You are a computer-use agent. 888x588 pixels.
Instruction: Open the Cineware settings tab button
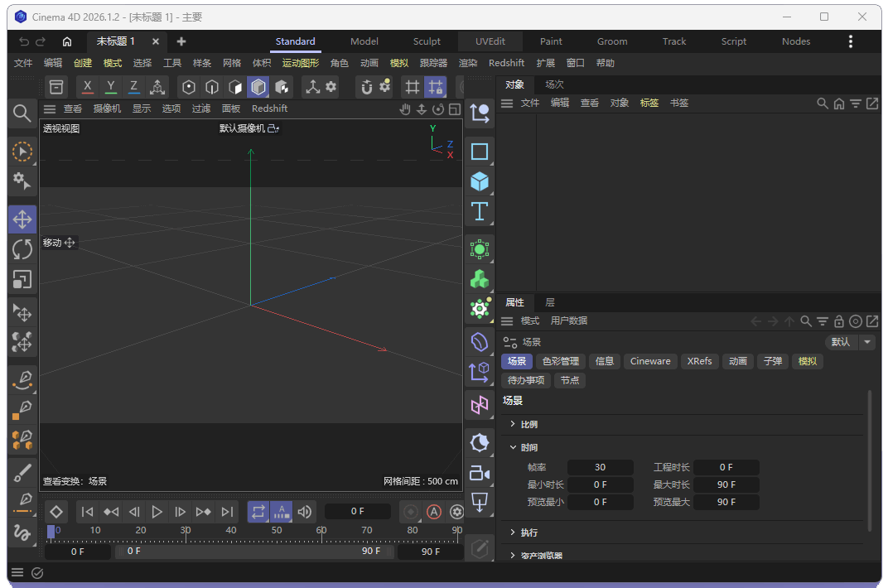(650, 361)
